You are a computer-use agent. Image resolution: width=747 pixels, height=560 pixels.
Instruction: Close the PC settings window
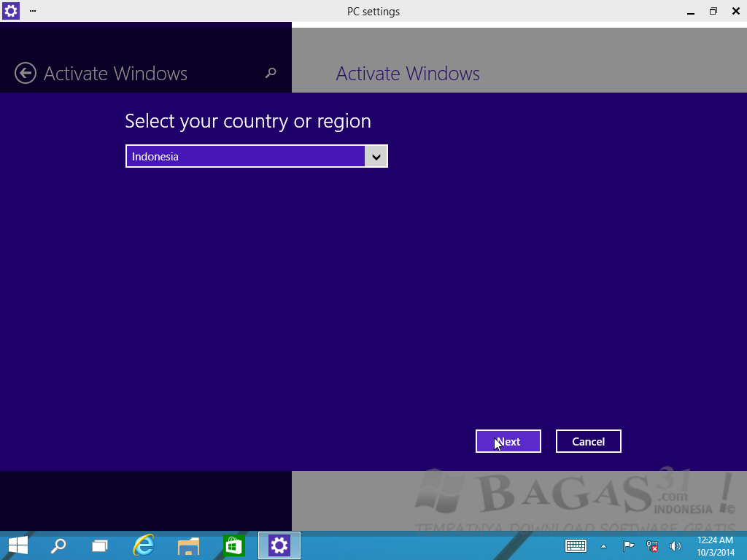pos(735,11)
